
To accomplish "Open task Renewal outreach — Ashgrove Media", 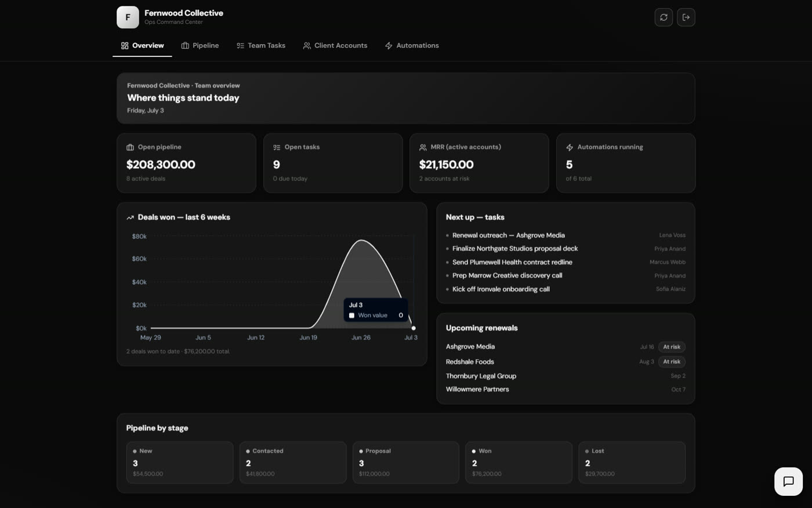I will (x=509, y=235).
